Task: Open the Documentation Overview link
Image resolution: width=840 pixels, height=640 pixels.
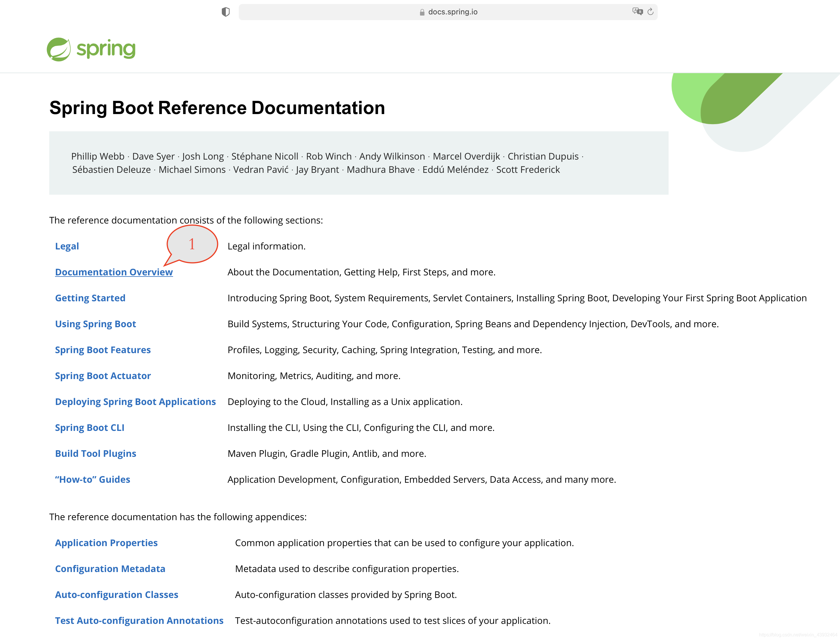Action: coord(114,272)
